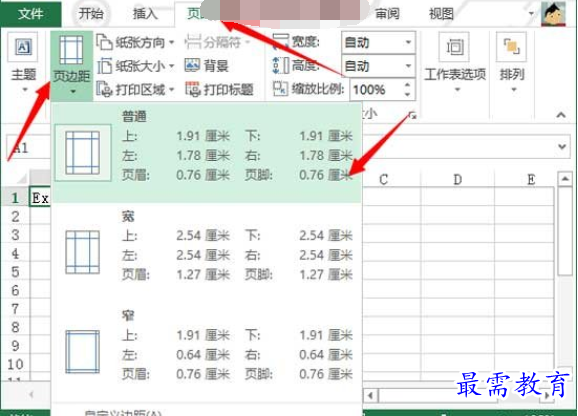578x416 pixels.
Task: Select row 8 header
Action: click(x=15, y=327)
